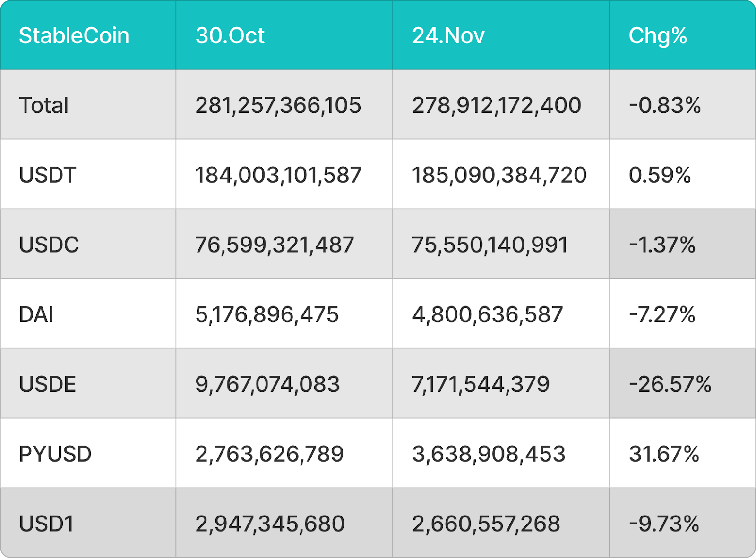Select PYUSD change value 31.67%
756x558 pixels.
(664, 454)
